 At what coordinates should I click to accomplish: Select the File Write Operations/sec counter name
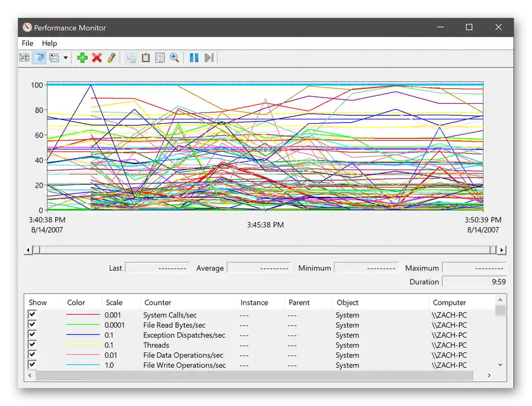(184, 365)
